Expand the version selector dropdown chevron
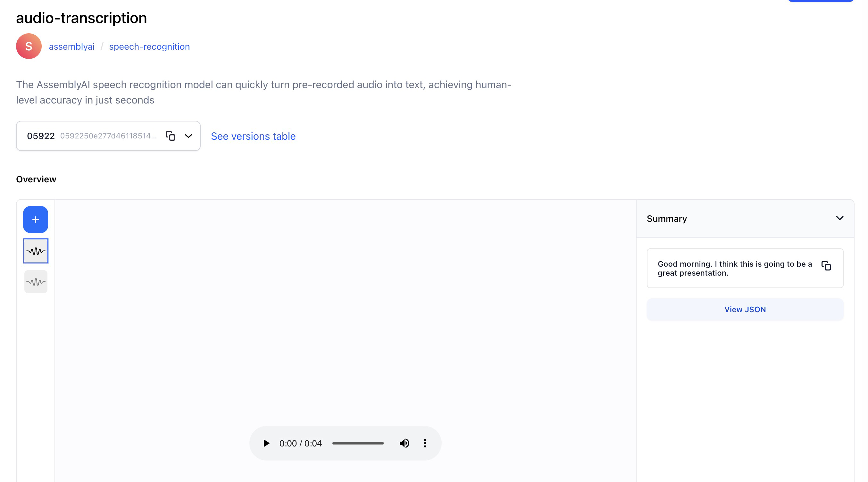The width and height of the screenshot is (868, 482). tap(188, 136)
